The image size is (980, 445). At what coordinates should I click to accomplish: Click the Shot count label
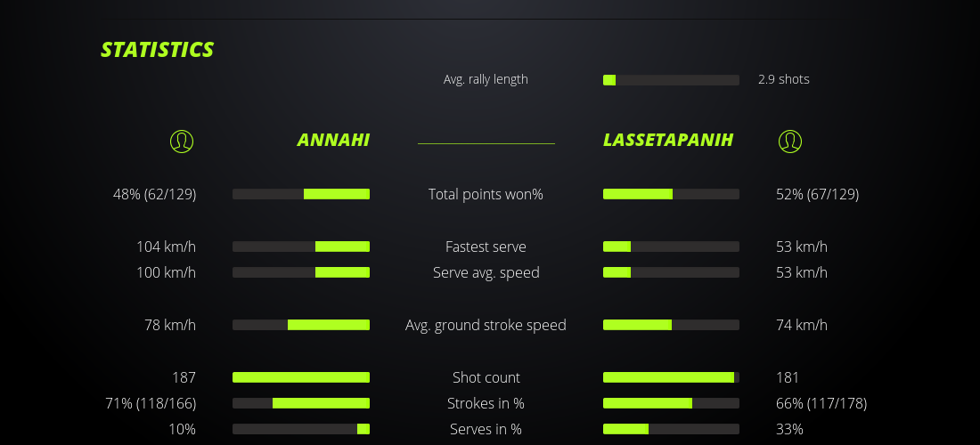click(486, 377)
